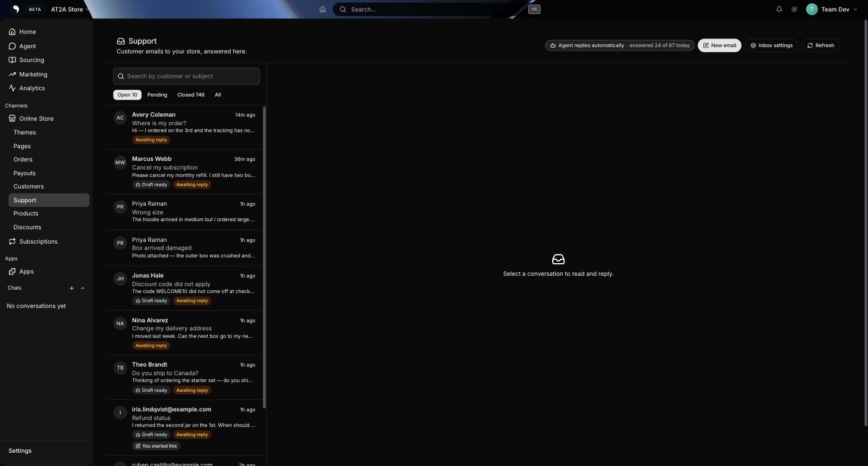Open iris.lindqvist Refund status email
The image size is (868, 466).
(184, 428)
